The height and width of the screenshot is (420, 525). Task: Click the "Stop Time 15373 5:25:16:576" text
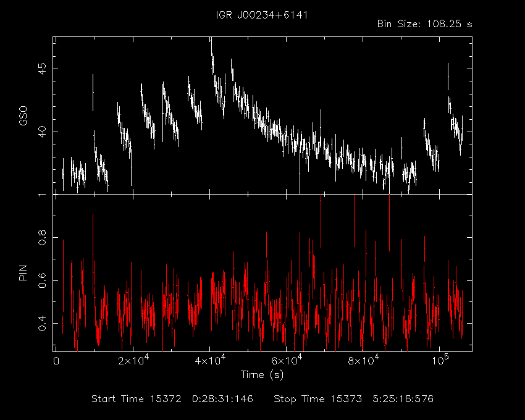[353, 399]
